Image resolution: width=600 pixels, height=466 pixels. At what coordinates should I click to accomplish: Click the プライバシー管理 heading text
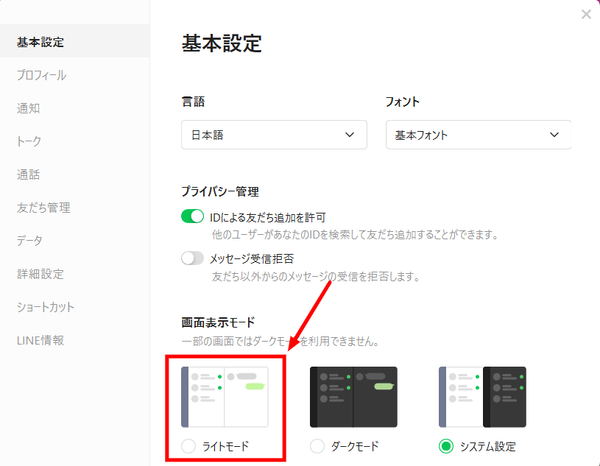[x=220, y=191]
